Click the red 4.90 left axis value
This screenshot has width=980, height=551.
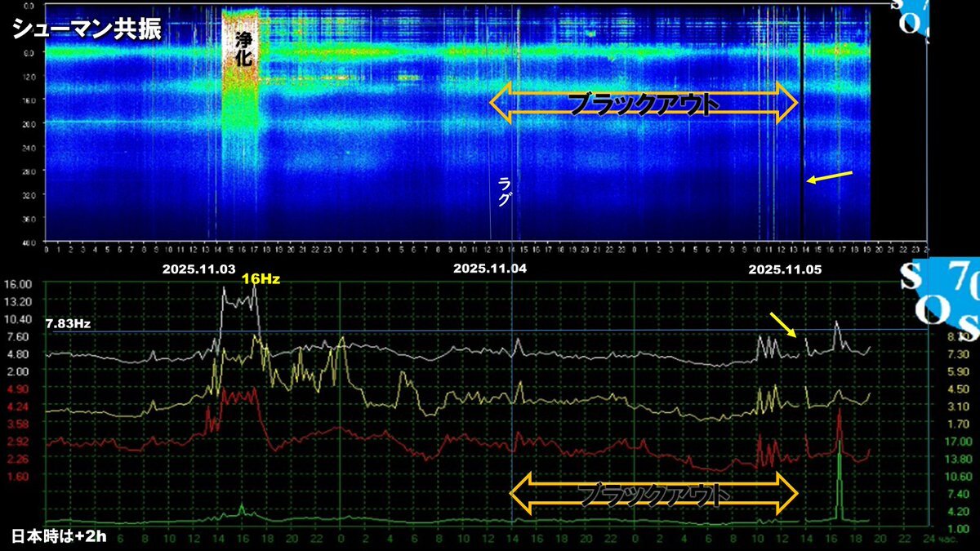pos(17,389)
